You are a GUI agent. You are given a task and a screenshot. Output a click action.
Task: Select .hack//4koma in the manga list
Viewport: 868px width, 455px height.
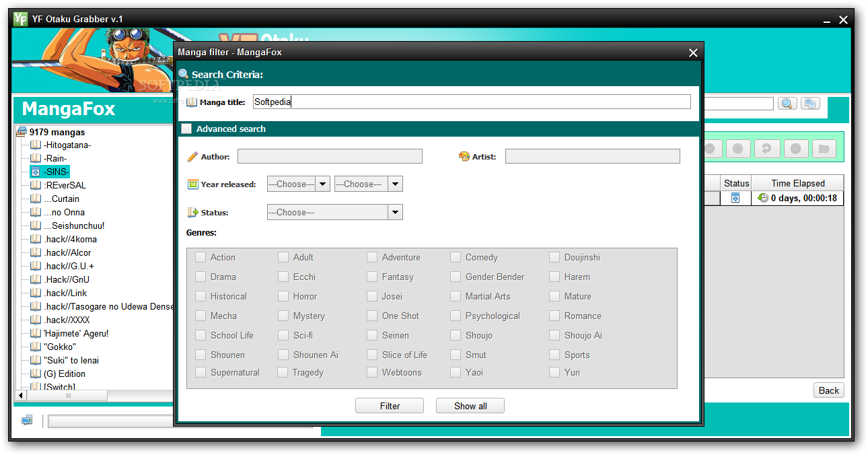[x=71, y=239]
